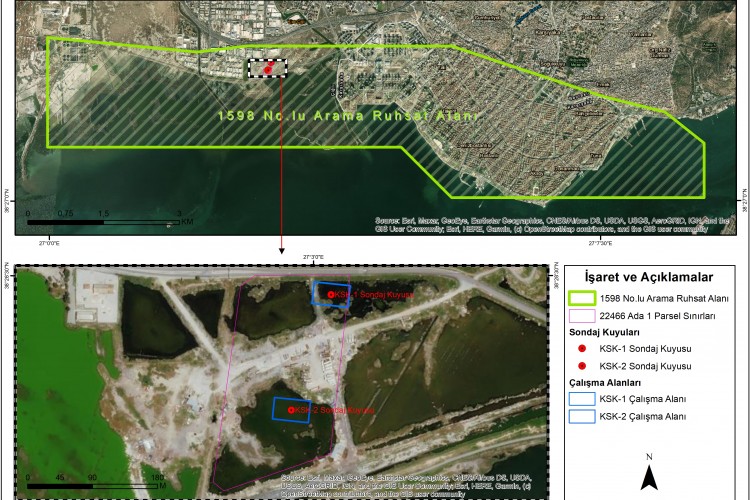Select the pink legend swatch for 22466 Ada 1 Parsel
The width and height of the screenshot is (750, 500).
(582, 316)
